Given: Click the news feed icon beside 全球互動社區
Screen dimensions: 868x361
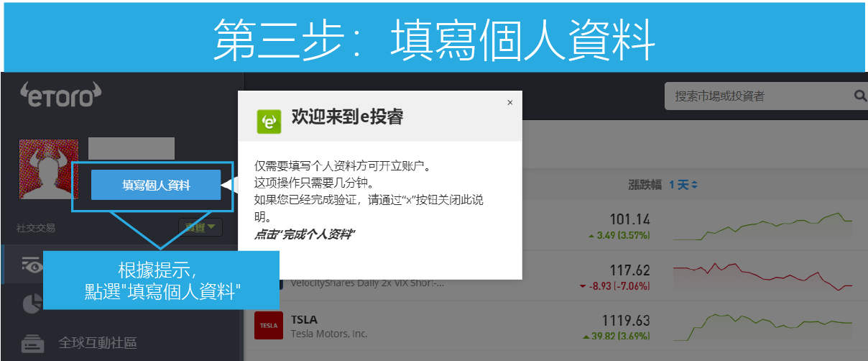Looking at the screenshot, I should tap(32, 343).
